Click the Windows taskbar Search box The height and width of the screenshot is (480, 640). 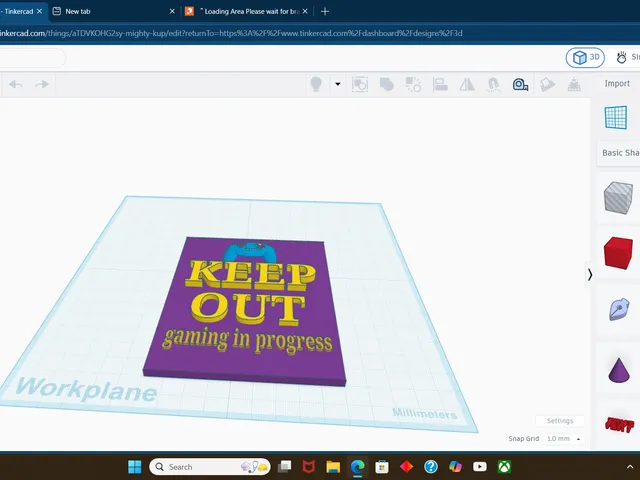(x=210, y=467)
